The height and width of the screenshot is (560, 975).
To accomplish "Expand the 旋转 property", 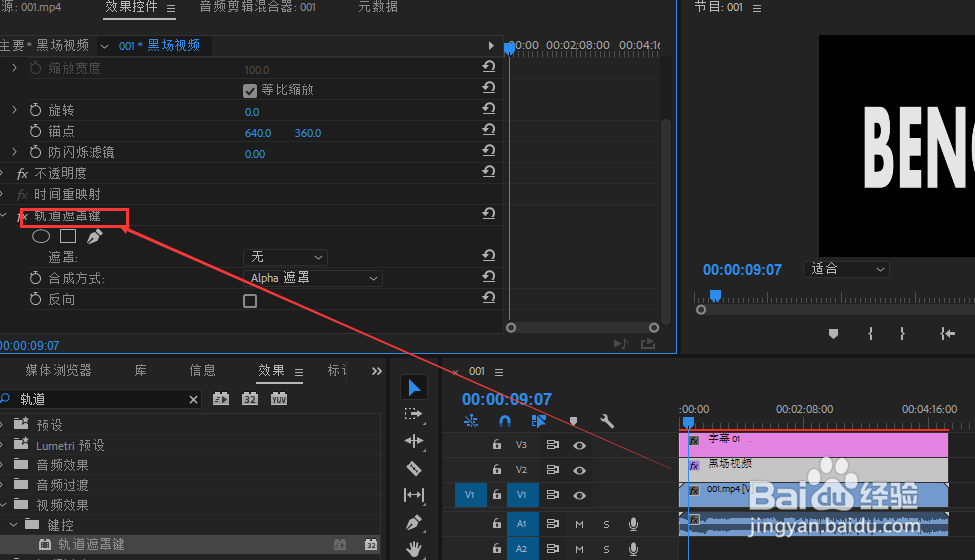I will click(x=14, y=110).
